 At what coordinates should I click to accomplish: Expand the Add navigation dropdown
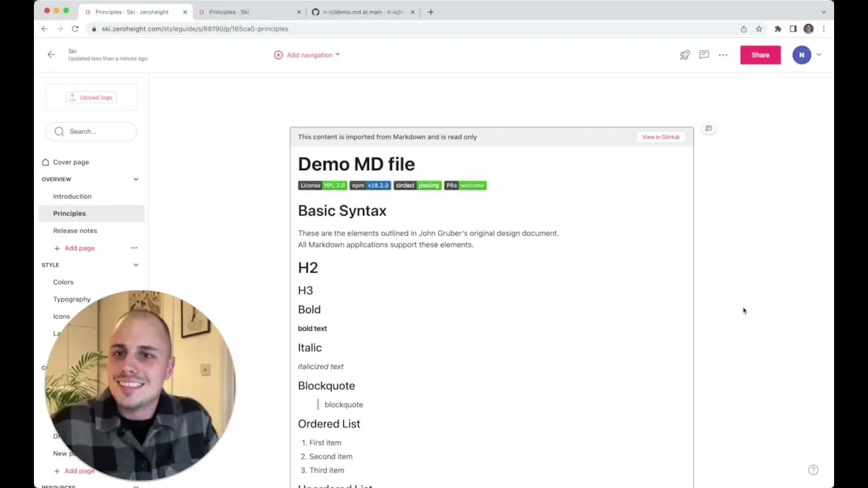coord(307,55)
